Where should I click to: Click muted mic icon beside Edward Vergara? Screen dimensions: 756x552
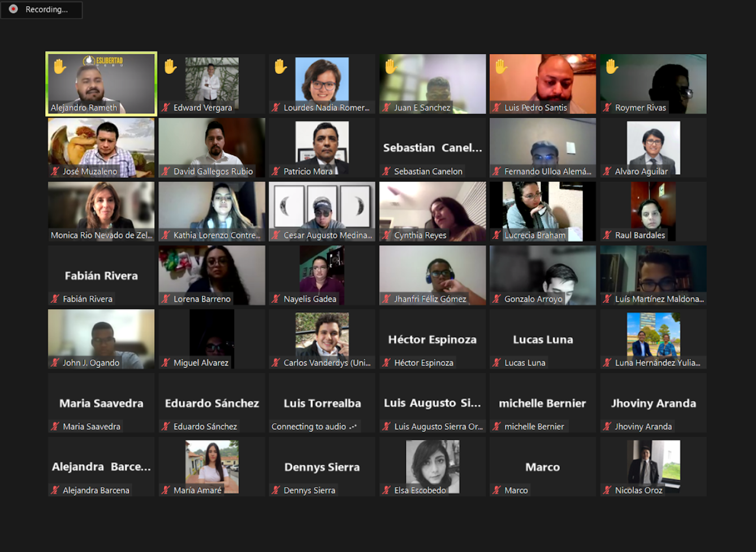pyautogui.click(x=166, y=107)
